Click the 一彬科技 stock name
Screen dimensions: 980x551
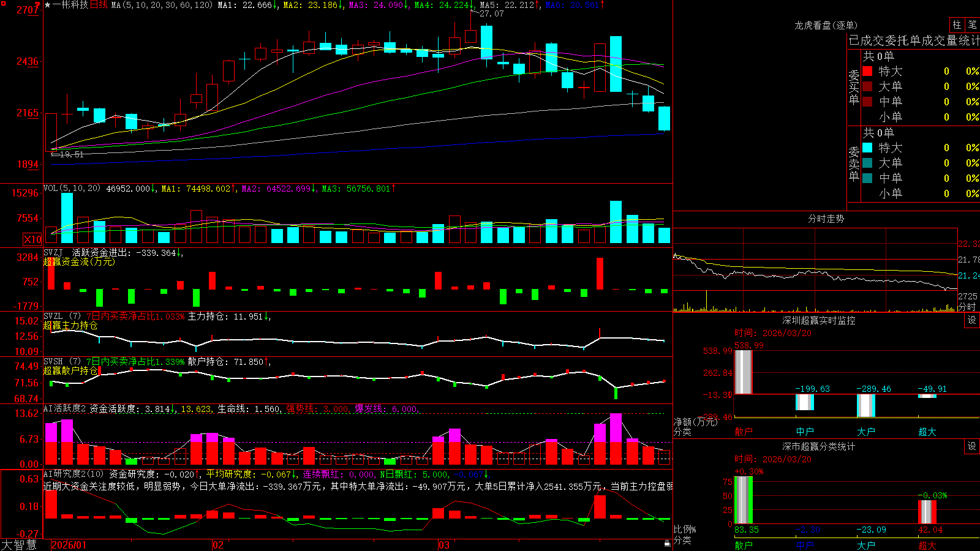coord(70,5)
